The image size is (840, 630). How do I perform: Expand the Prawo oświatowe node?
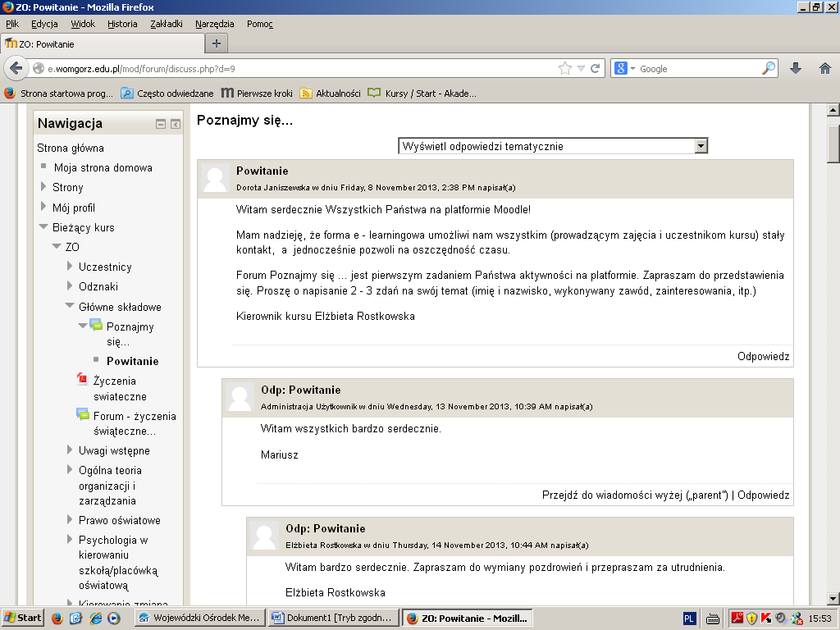tap(70, 519)
